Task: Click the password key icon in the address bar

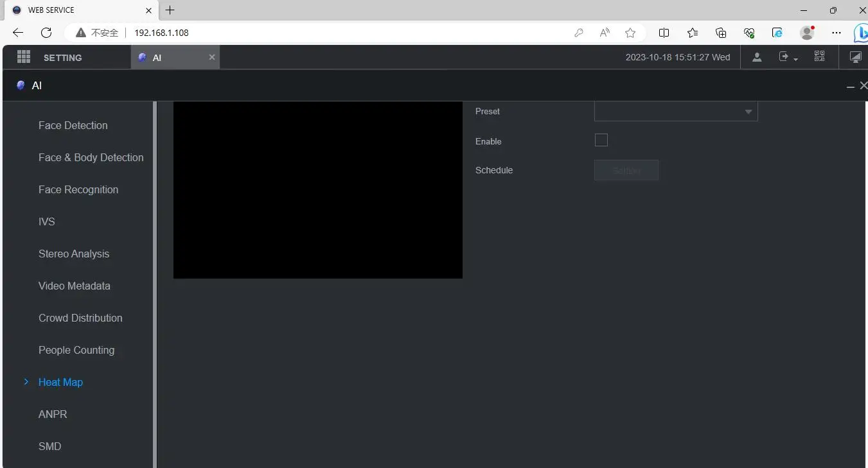Action: tap(579, 33)
